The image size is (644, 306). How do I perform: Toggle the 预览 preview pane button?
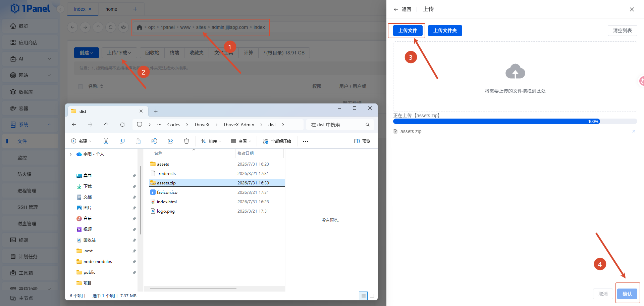[x=362, y=141]
